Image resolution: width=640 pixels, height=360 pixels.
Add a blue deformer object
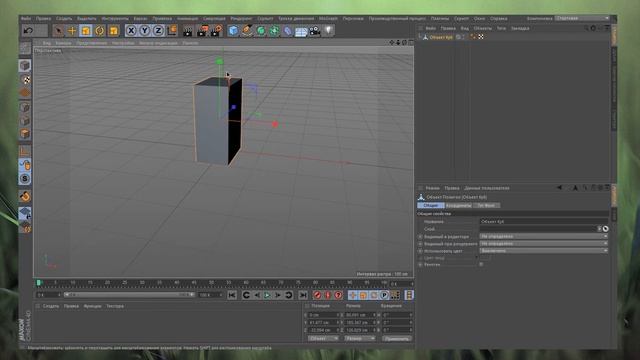click(288, 31)
